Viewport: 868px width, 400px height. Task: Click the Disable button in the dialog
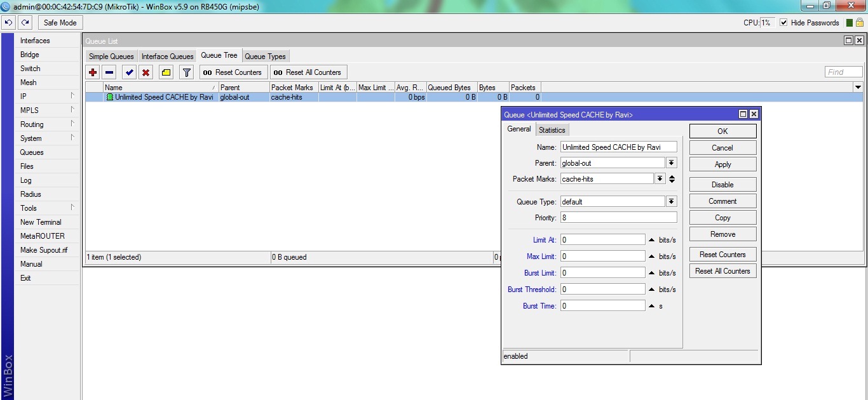click(x=722, y=185)
